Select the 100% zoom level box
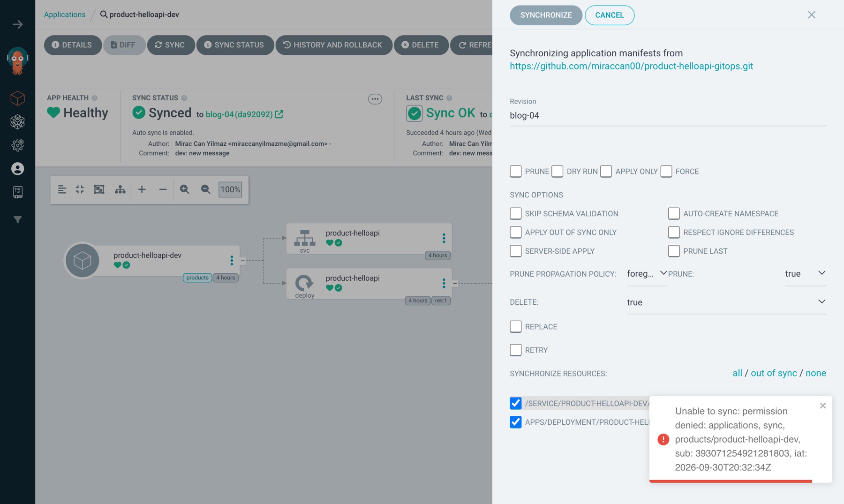Image resolution: width=844 pixels, height=504 pixels. pyautogui.click(x=230, y=189)
